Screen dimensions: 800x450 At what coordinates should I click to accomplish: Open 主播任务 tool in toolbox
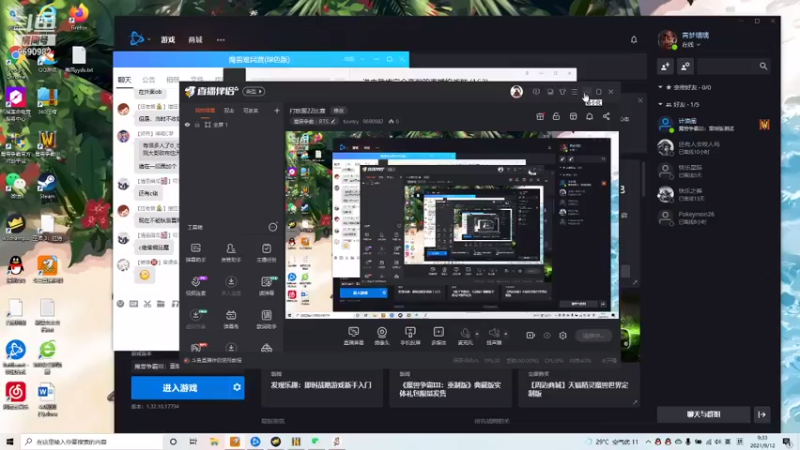[266, 253]
